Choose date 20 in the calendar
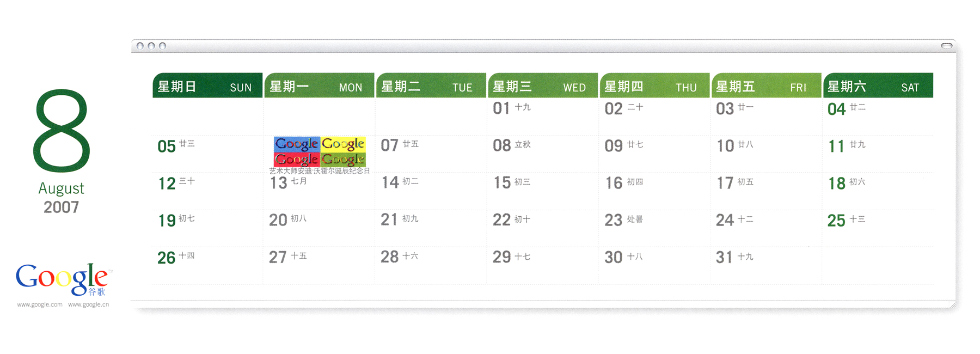This screenshot has width=980, height=354. pos(278,220)
